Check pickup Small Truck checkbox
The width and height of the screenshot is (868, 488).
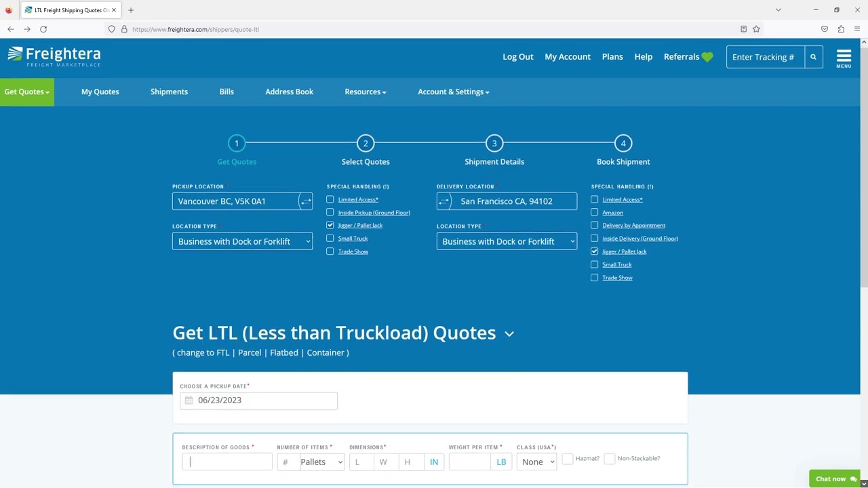tap(330, 238)
